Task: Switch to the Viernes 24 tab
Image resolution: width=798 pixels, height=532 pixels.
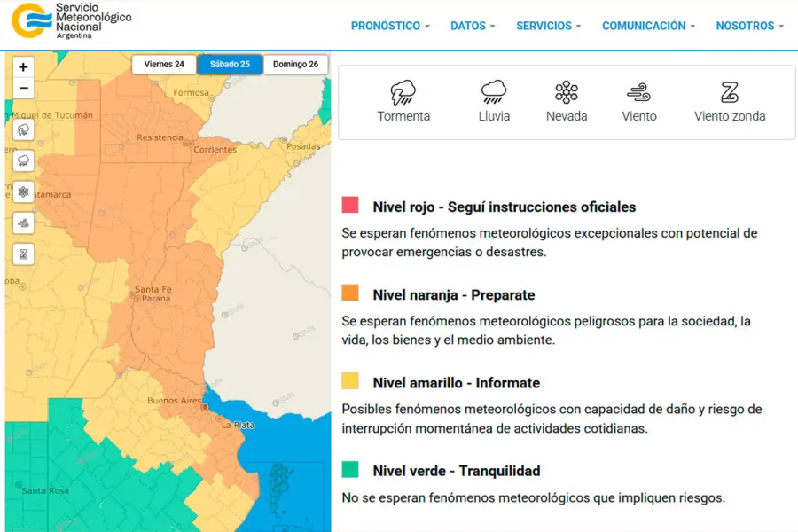Action: click(164, 65)
